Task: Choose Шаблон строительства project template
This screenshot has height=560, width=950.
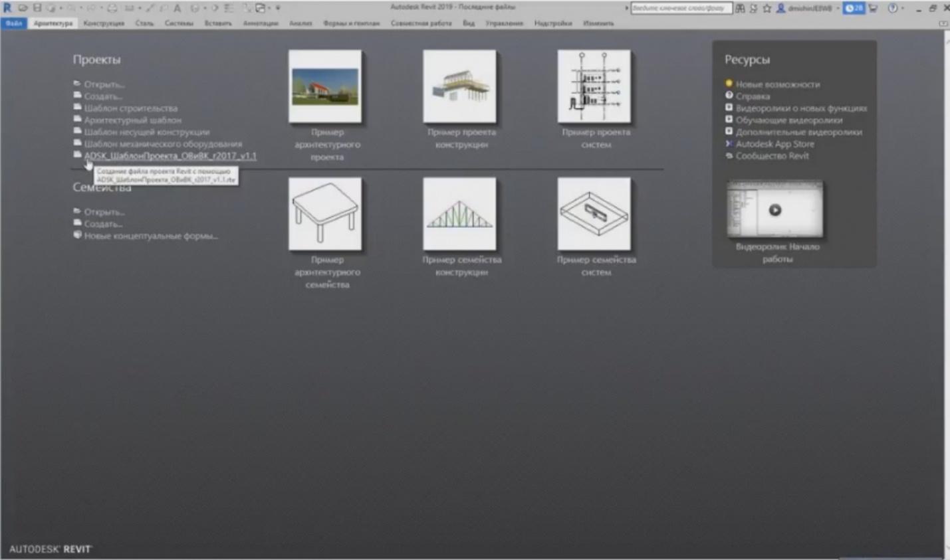Action: tap(130, 108)
